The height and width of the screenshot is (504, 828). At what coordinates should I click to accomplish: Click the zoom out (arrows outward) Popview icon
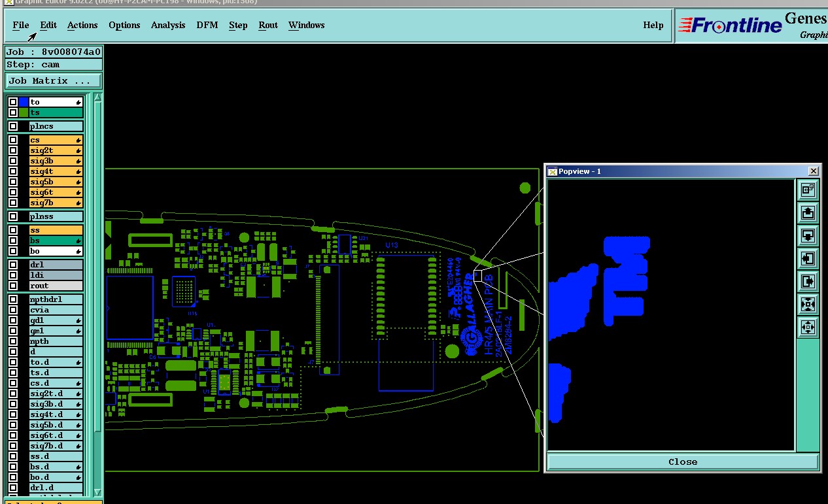[808, 327]
